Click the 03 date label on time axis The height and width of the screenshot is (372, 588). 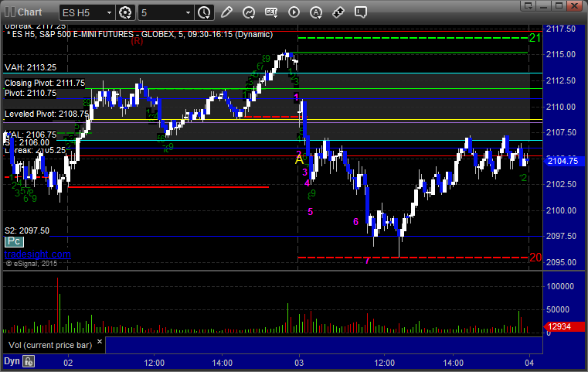coord(299,363)
